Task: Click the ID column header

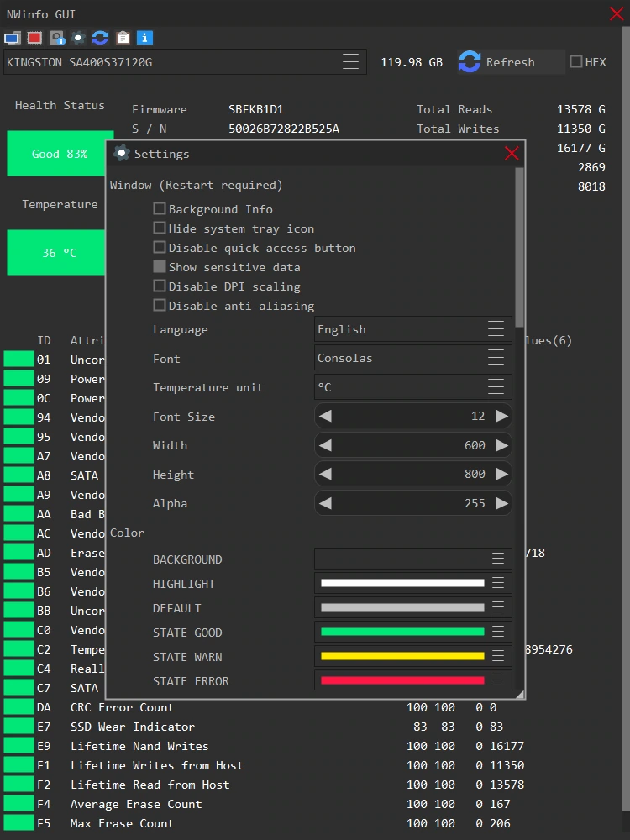Action: pyautogui.click(x=44, y=340)
